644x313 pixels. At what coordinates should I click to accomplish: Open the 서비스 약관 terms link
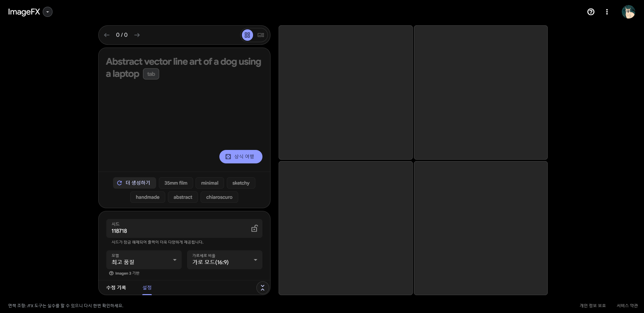click(x=627, y=306)
